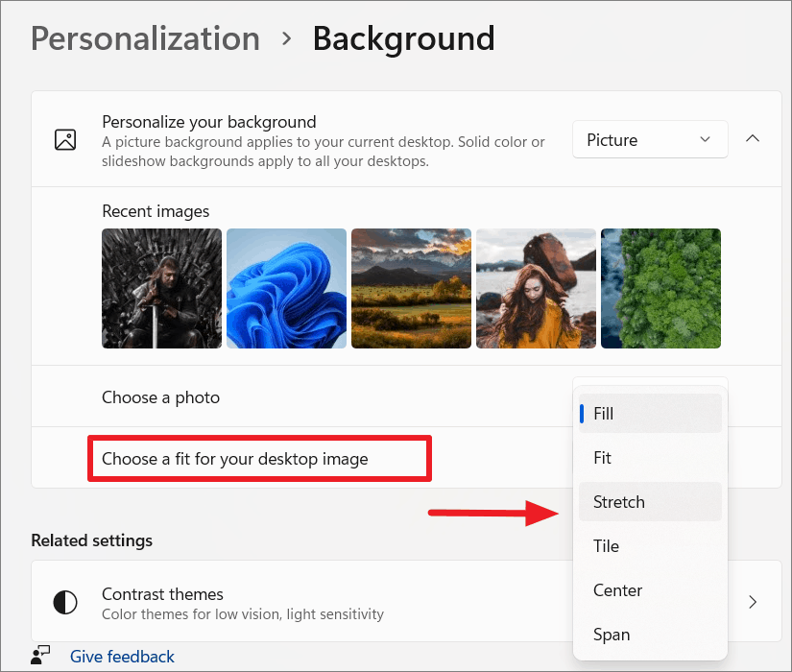Viewport: 792px width, 672px height.
Task: Pick the Span fit option
Action: (650, 635)
